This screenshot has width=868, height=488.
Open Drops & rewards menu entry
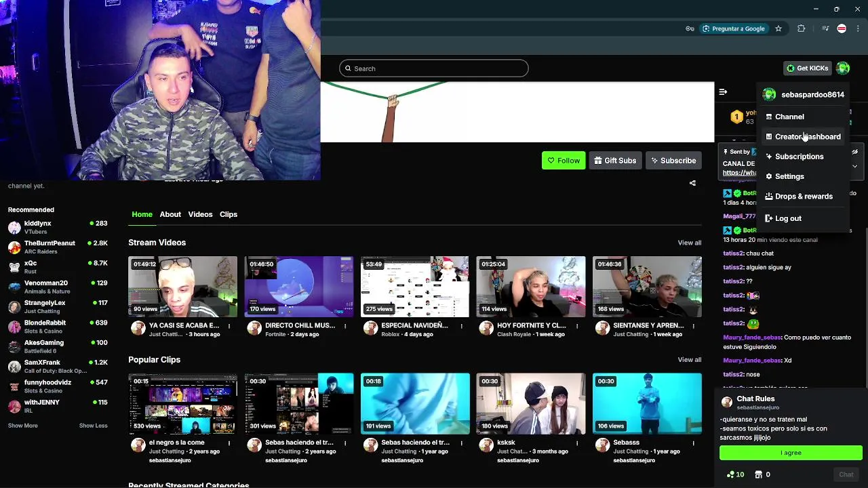[803, 196]
